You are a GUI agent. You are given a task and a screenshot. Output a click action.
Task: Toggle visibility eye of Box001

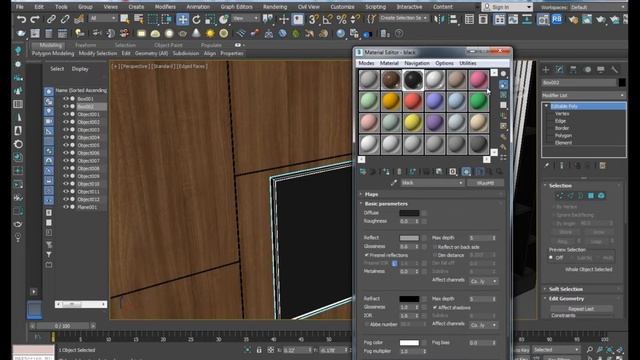65,99
